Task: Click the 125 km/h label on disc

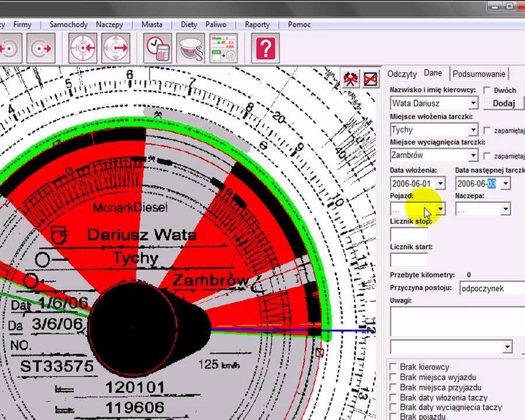Action: [219, 365]
